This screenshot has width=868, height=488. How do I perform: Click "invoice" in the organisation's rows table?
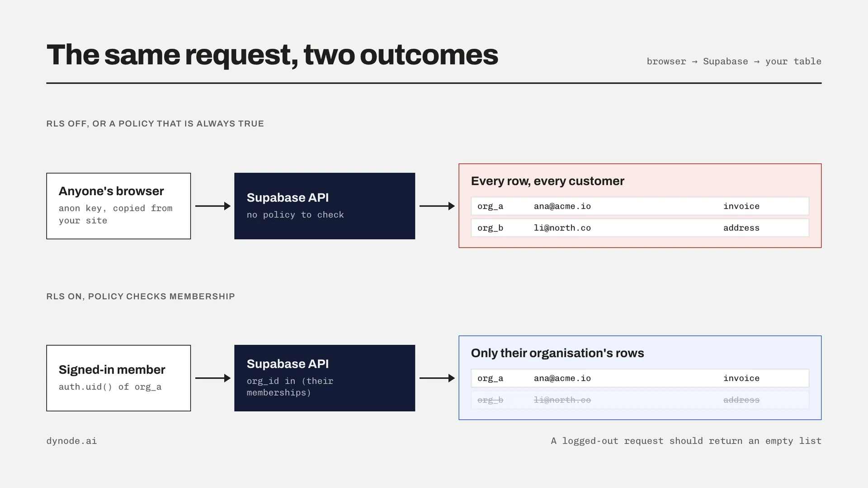coord(741,379)
